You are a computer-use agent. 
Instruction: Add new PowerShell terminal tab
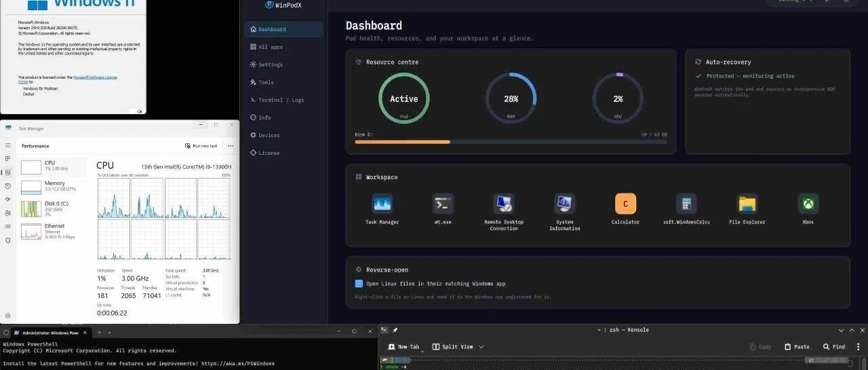tap(99, 332)
